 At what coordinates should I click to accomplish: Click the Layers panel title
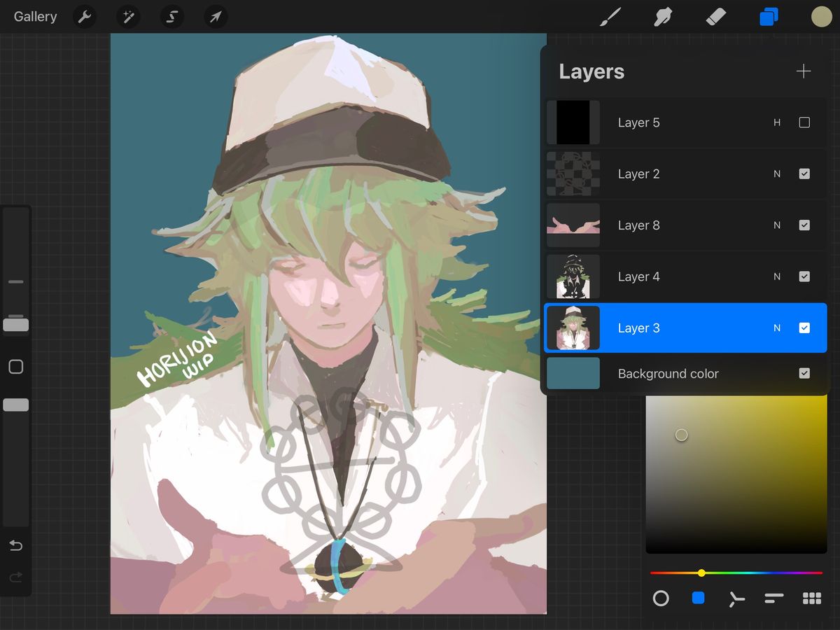click(x=591, y=71)
